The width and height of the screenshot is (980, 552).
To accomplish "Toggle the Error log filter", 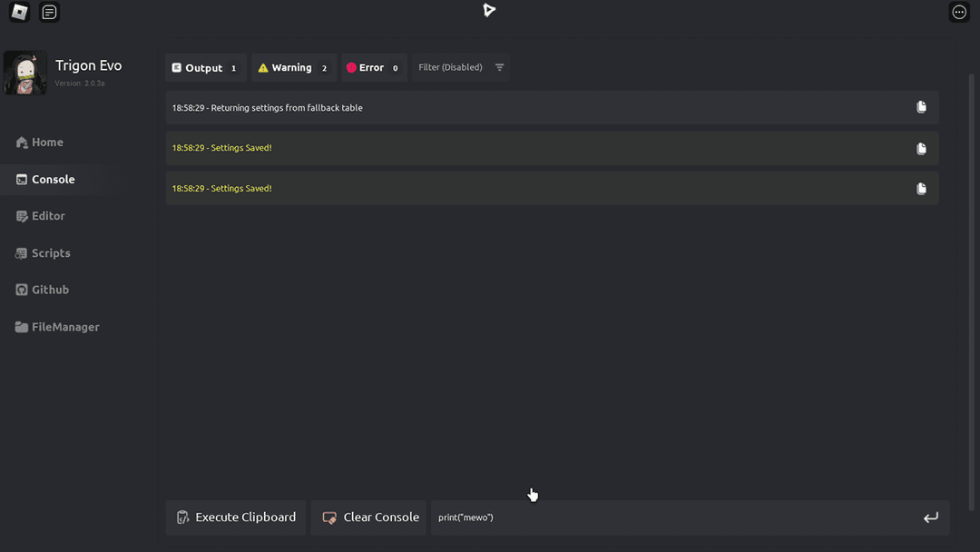I will [372, 66].
